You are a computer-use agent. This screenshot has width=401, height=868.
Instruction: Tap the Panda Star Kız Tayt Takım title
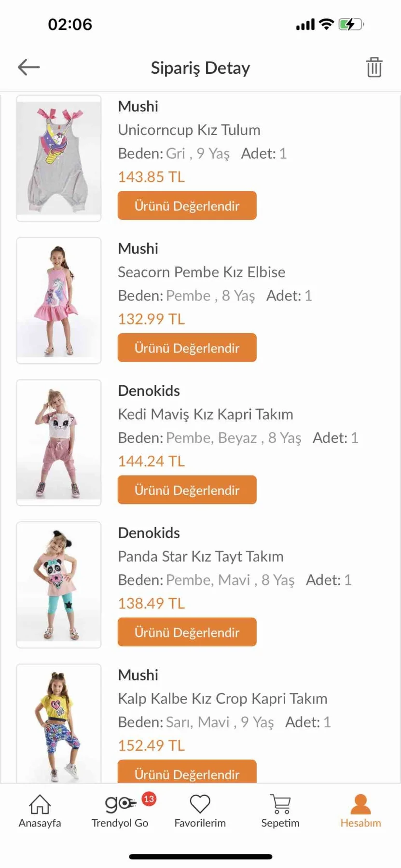point(201,556)
